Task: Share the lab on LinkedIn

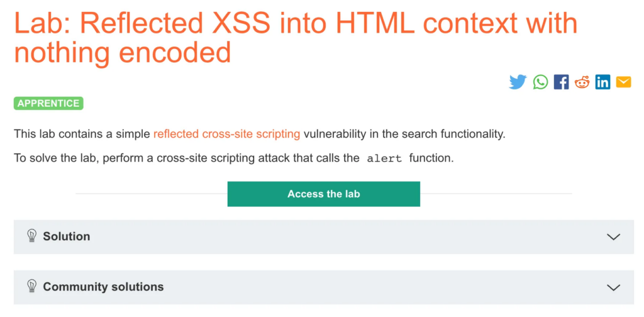Action: coord(602,82)
